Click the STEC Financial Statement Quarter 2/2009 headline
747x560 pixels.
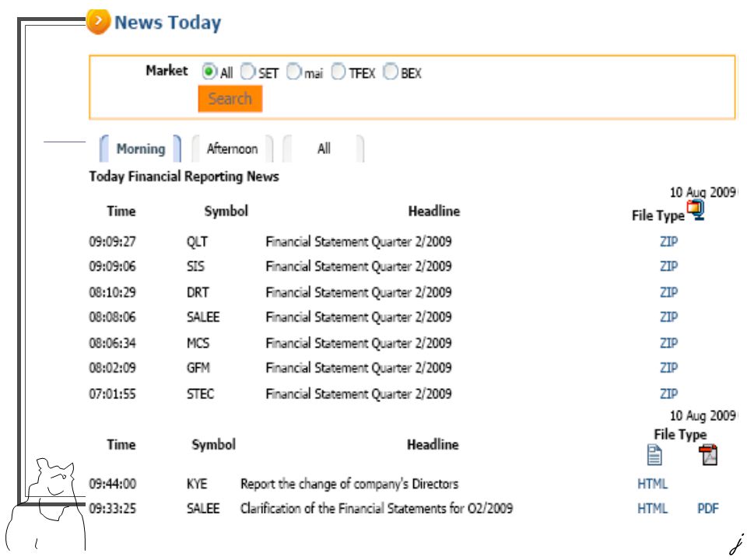359,394
